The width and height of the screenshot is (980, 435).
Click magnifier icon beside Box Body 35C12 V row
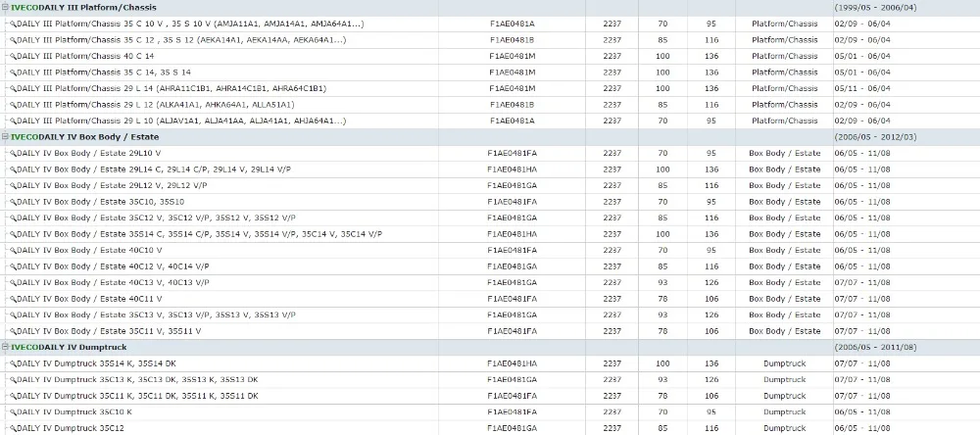13,218
